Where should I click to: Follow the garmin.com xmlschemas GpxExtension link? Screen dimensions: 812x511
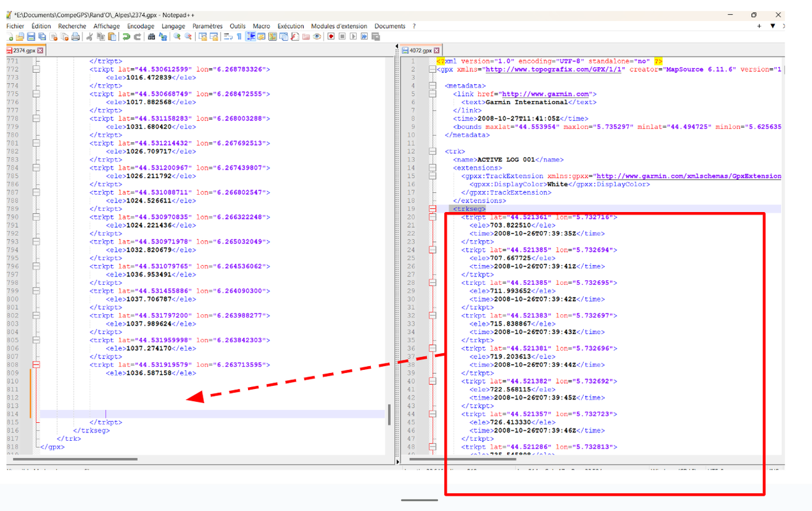689,176
